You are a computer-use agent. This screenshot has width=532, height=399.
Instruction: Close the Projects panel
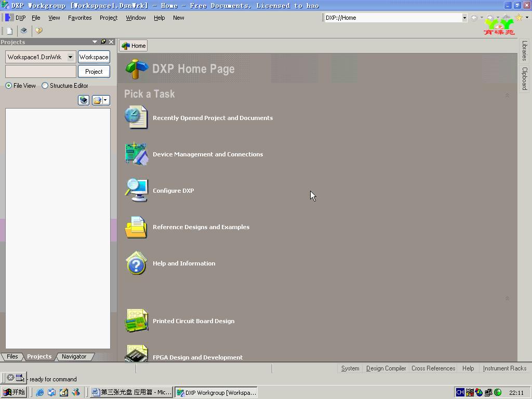pyautogui.click(x=111, y=42)
